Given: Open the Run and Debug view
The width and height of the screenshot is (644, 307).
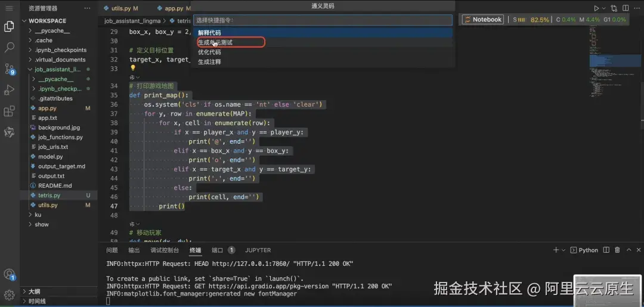Looking at the screenshot, I should [x=9, y=90].
